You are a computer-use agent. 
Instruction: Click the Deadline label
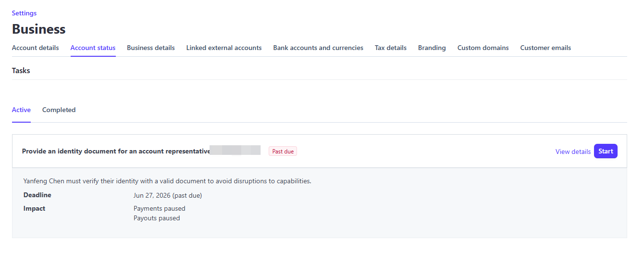tap(37, 195)
